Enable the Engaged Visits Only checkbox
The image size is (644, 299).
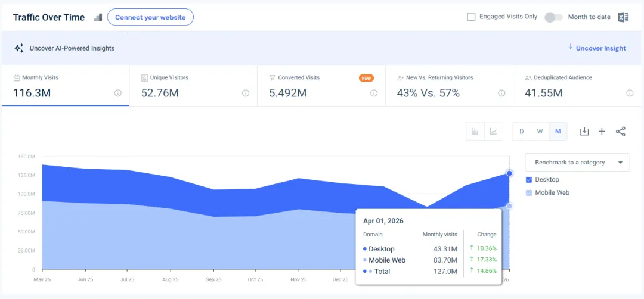pyautogui.click(x=472, y=17)
